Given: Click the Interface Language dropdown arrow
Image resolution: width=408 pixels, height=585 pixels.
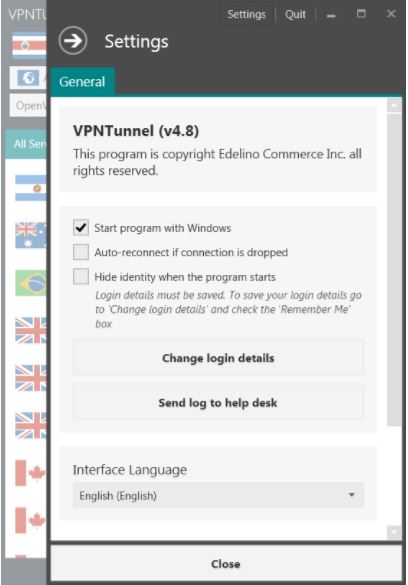Looking at the screenshot, I should click(351, 495).
